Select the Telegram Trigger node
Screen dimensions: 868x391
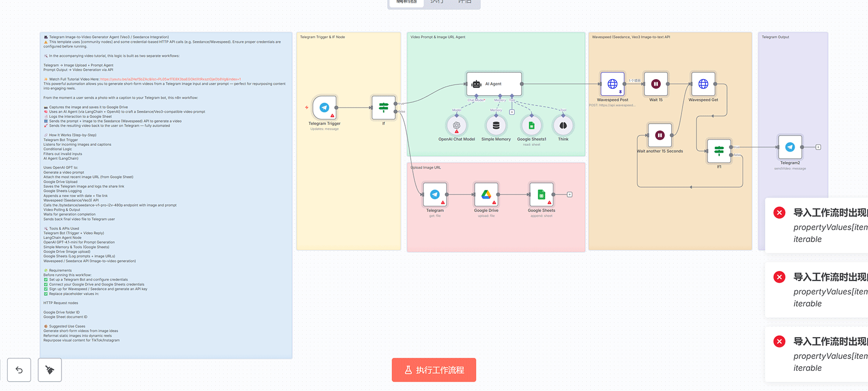(x=324, y=108)
